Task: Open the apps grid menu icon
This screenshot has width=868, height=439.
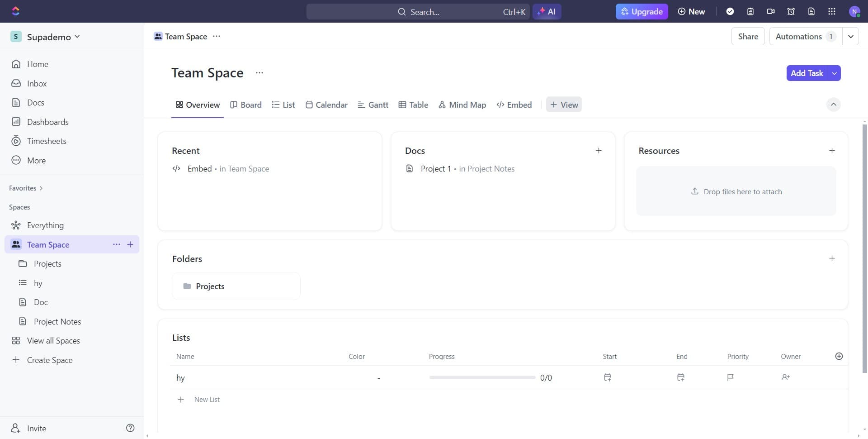Action: [831, 11]
